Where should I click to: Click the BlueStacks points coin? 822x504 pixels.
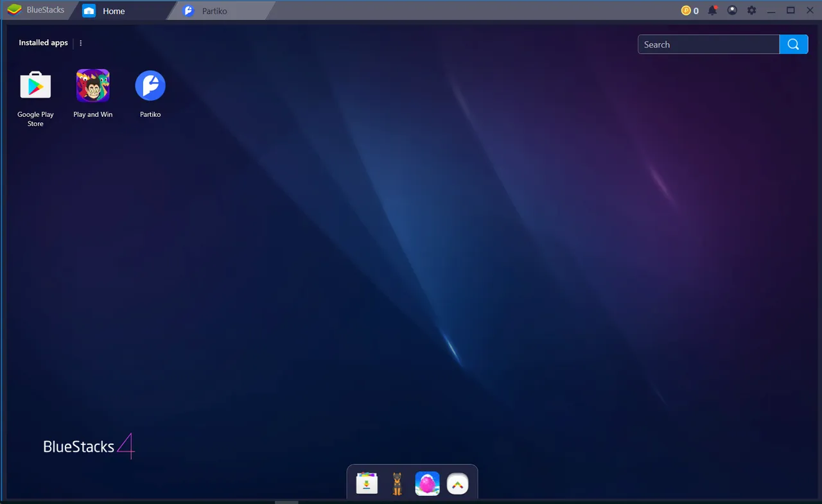pyautogui.click(x=686, y=11)
